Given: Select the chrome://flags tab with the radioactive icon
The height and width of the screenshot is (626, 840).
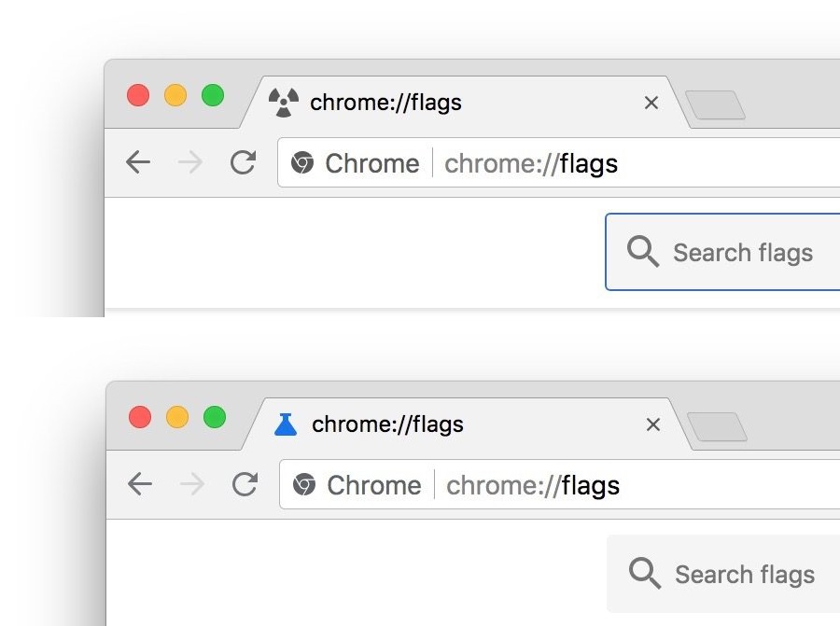Looking at the screenshot, I should pos(420,102).
